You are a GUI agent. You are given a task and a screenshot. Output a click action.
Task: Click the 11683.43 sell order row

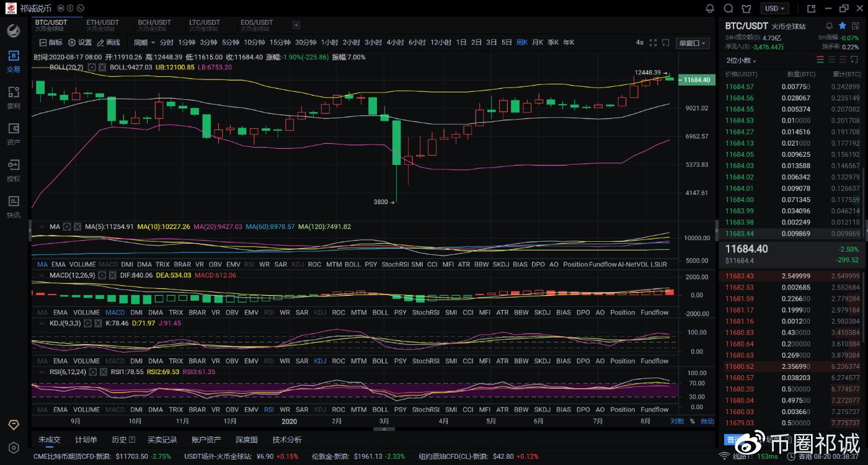792,276
